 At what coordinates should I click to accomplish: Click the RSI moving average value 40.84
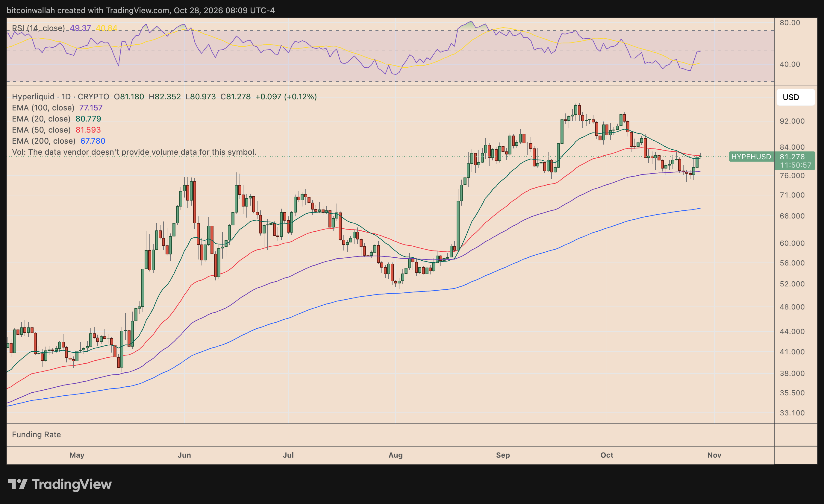[106, 28]
